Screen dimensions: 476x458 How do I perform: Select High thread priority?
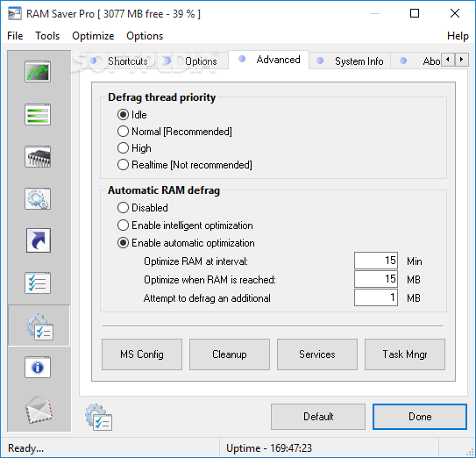[134, 148]
